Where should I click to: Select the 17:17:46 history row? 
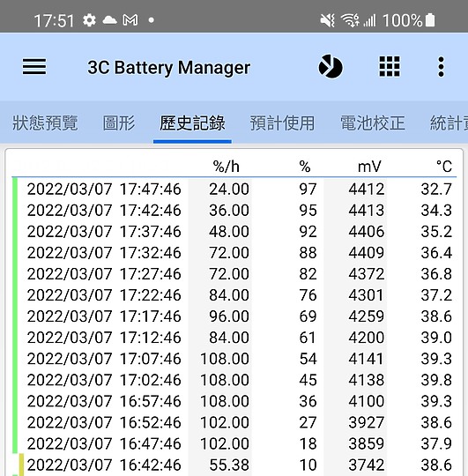[234, 316]
